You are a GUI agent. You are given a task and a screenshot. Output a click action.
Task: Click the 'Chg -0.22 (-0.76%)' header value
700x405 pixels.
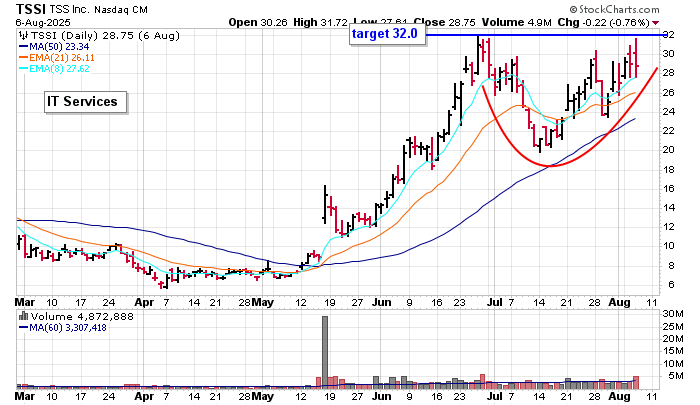coord(604,22)
